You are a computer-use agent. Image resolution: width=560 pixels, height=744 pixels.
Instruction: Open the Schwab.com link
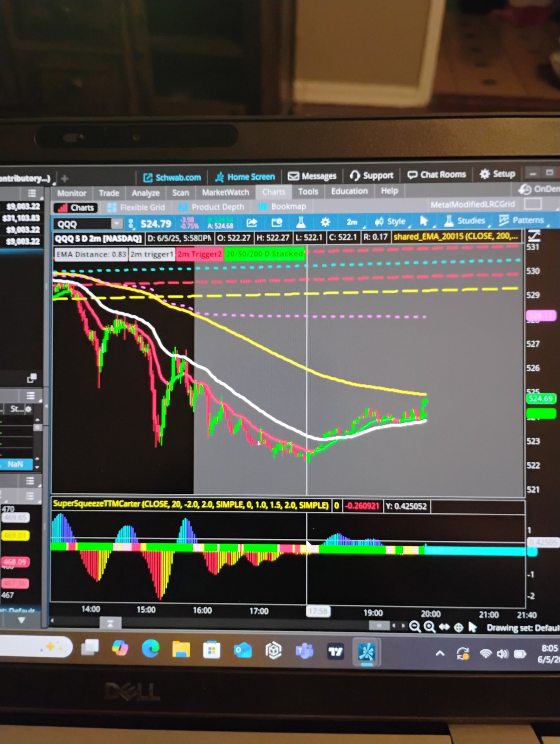click(172, 177)
